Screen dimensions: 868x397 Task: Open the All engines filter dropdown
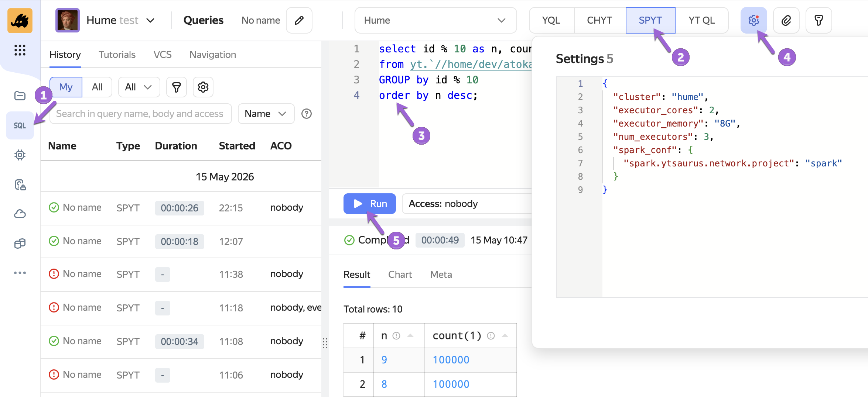pyautogui.click(x=139, y=87)
